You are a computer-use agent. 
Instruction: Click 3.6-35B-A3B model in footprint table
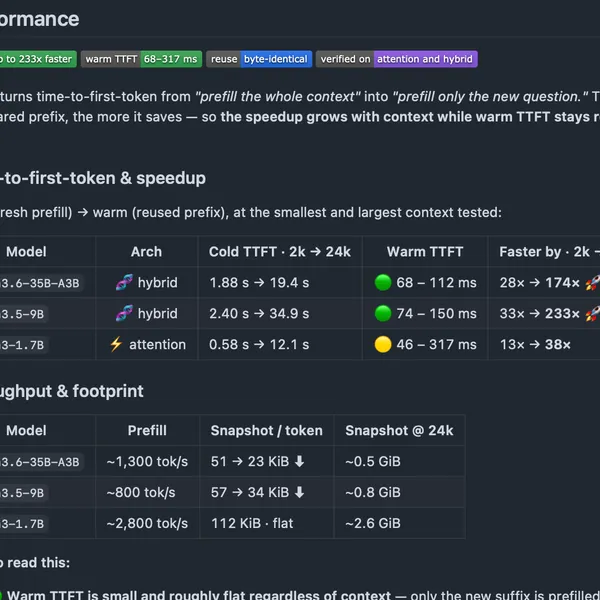pyautogui.click(x=40, y=462)
